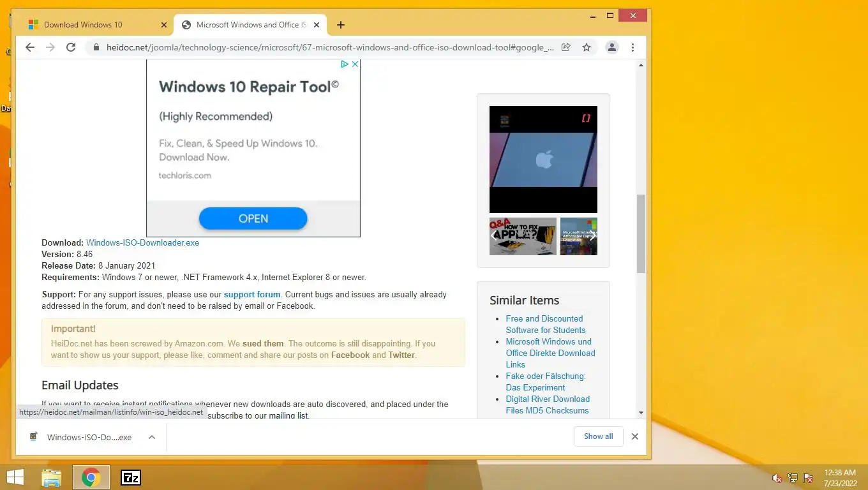
Task: Open the Facebook link in Important box
Action: [350, 355]
